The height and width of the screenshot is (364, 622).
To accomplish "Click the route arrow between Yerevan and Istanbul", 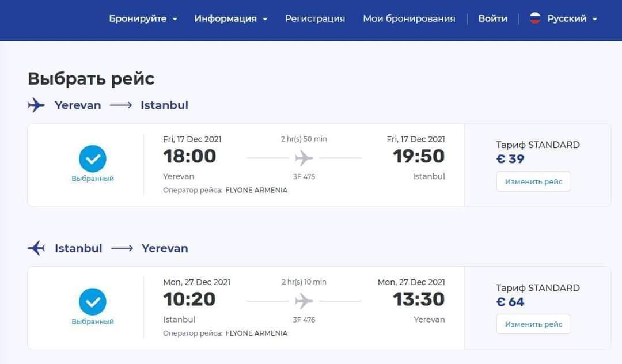I will (x=121, y=105).
